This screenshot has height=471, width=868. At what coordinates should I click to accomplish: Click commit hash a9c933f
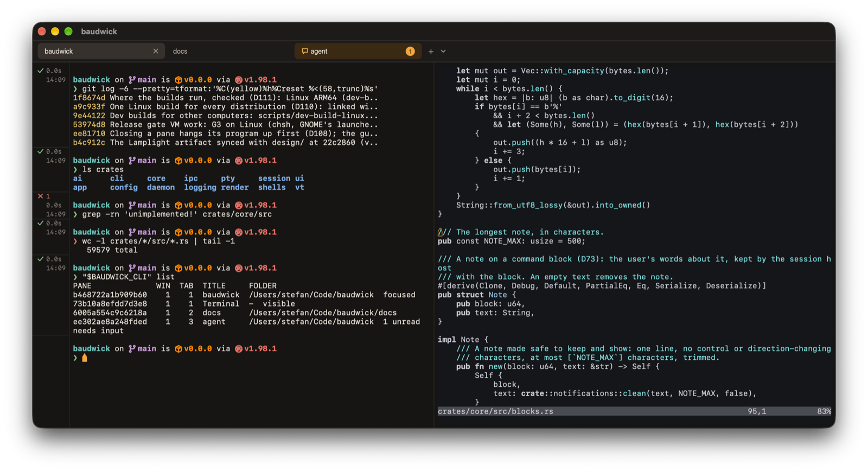(89, 107)
